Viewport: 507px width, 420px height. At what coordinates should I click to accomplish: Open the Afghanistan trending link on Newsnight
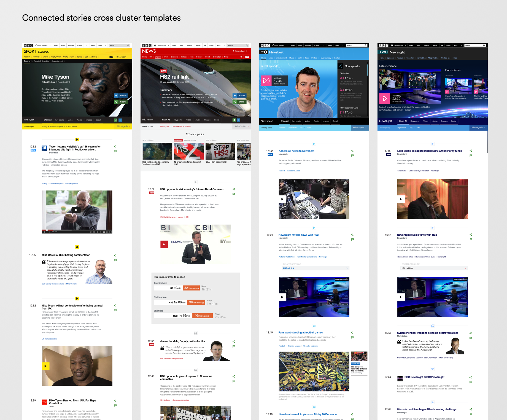402,128
